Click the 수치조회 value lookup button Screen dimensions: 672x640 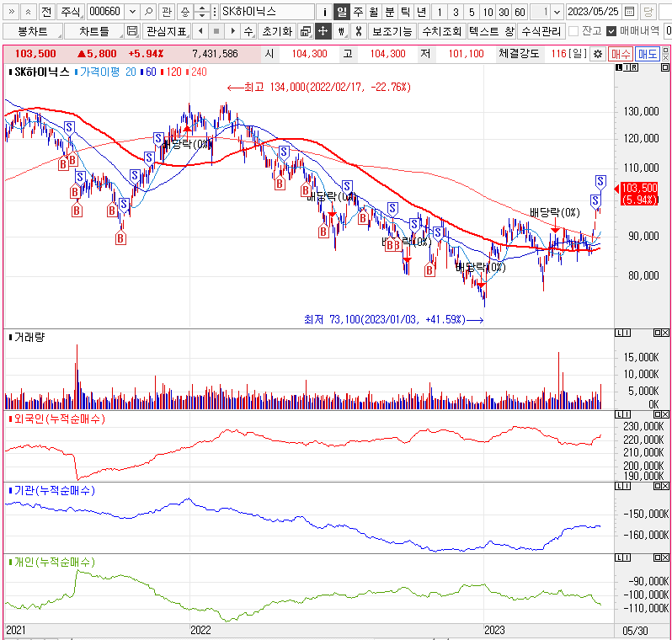(441, 31)
